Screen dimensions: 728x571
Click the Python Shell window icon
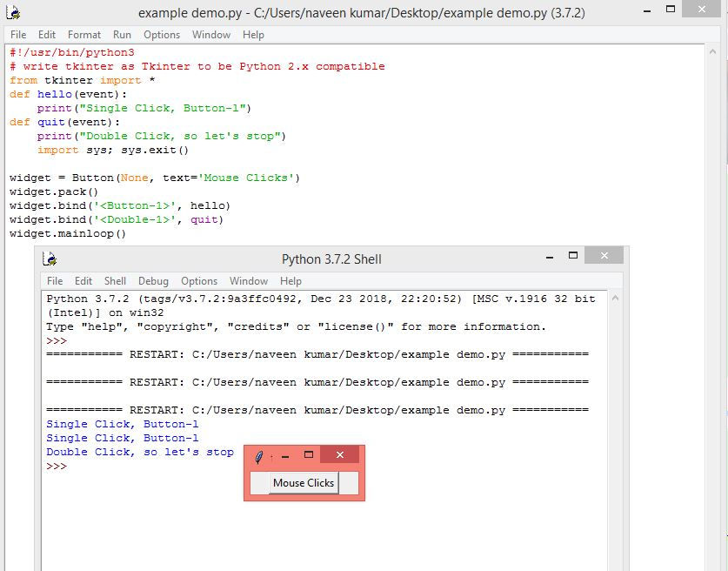click(x=50, y=259)
